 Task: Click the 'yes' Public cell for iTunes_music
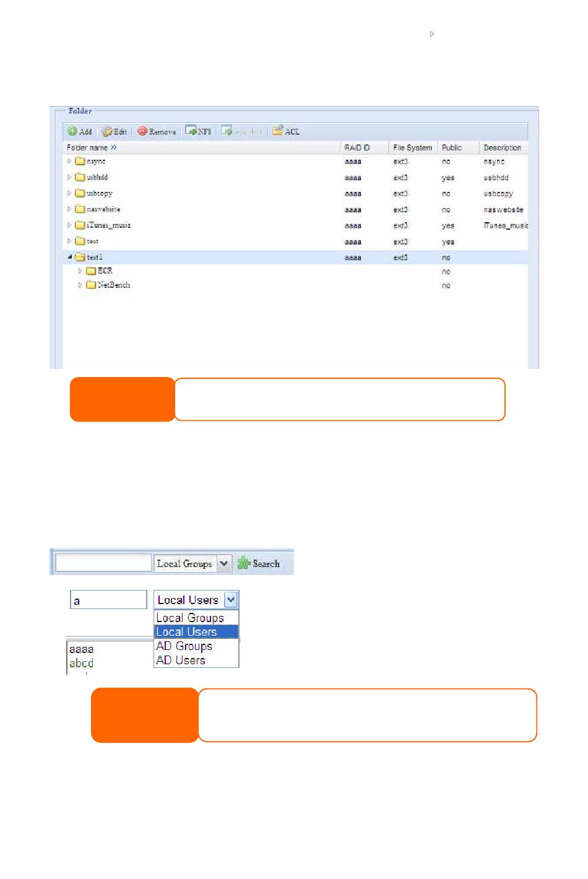click(x=448, y=226)
